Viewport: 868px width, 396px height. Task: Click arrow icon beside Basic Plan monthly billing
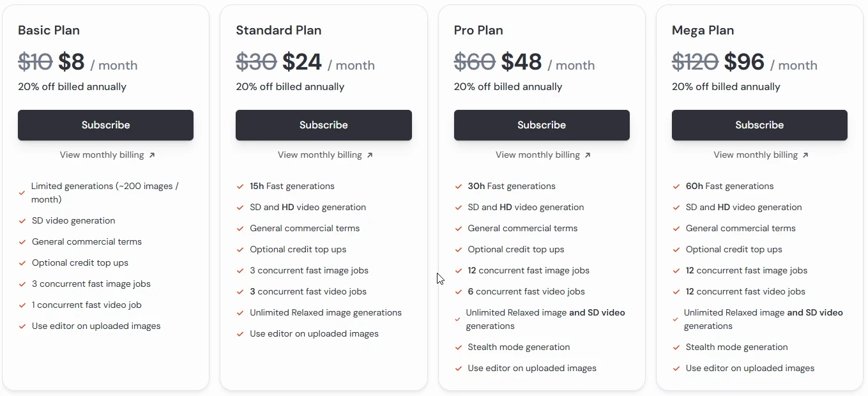coord(152,155)
